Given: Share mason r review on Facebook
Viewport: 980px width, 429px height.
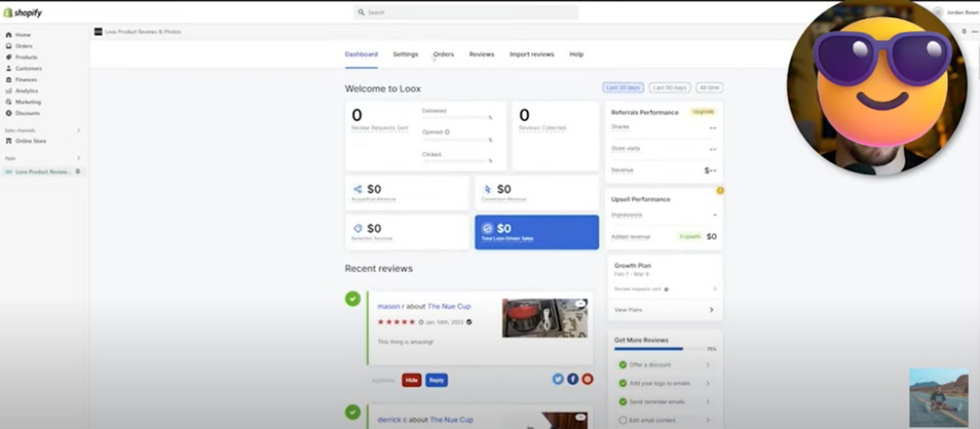Looking at the screenshot, I should tap(573, 379).
